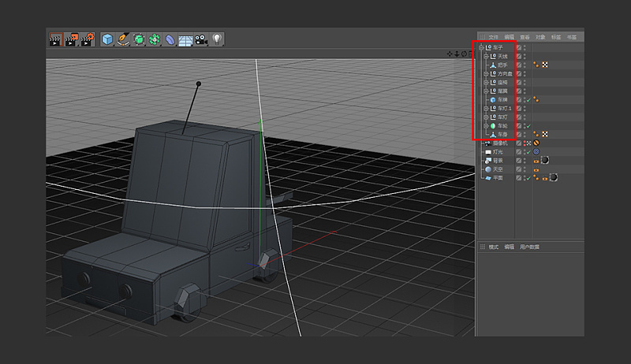Open 编辑 menu in attribute manager
The image size is (631, 364).
(x=510, y=247)
